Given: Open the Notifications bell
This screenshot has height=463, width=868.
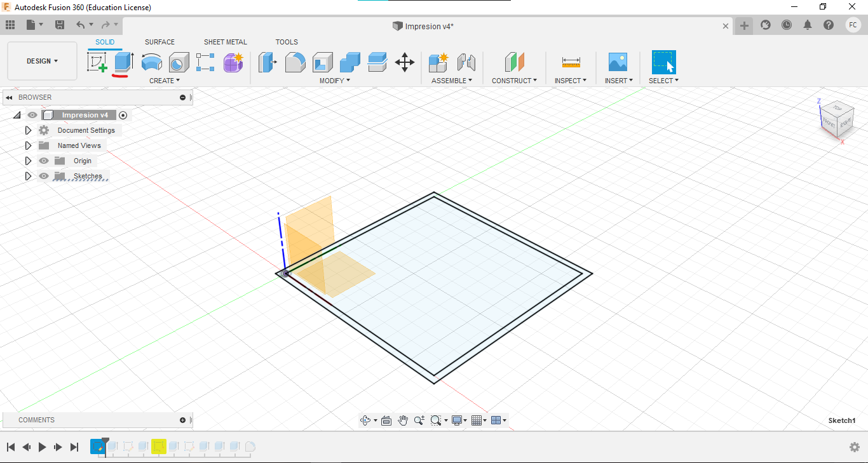Looking at the screenshot, I should click(808, 25).
